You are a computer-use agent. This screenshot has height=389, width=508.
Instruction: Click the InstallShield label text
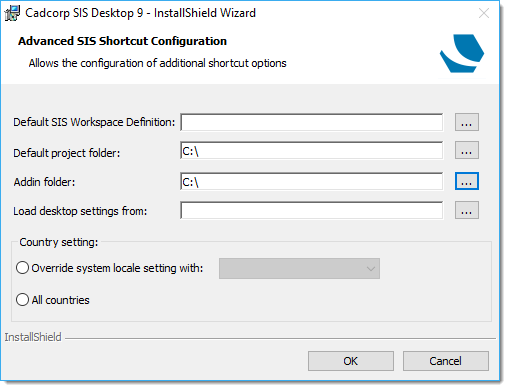click(x=33, y=337)
